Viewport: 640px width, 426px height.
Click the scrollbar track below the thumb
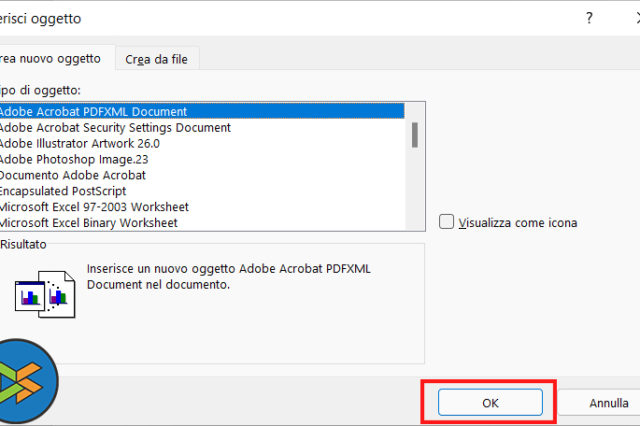[x=414, y=190]
